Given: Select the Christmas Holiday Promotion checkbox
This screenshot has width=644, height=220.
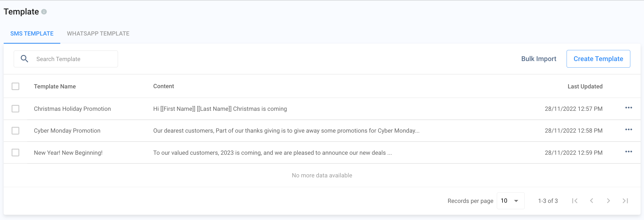Looking at the screenshot, I should [16, 109].
